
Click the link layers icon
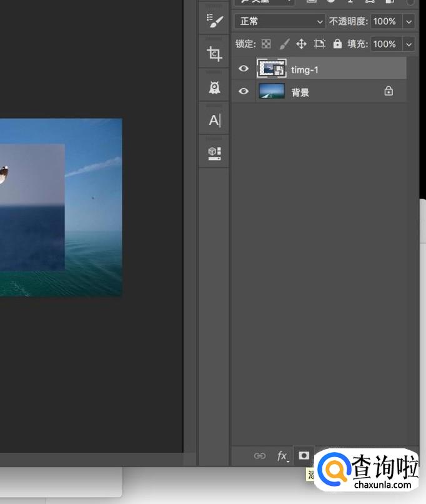(x=259, y=456)
